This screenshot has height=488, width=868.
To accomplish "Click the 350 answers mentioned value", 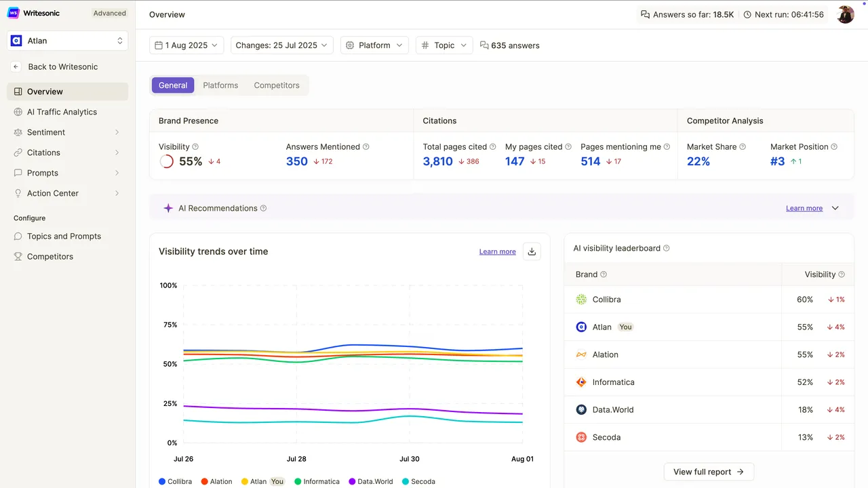I will [x=297, y=161].
